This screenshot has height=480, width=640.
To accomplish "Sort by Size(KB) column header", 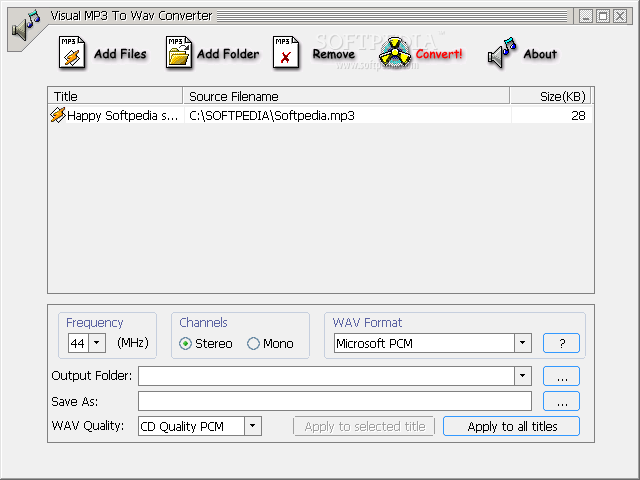I will click(x=550, y=96).
